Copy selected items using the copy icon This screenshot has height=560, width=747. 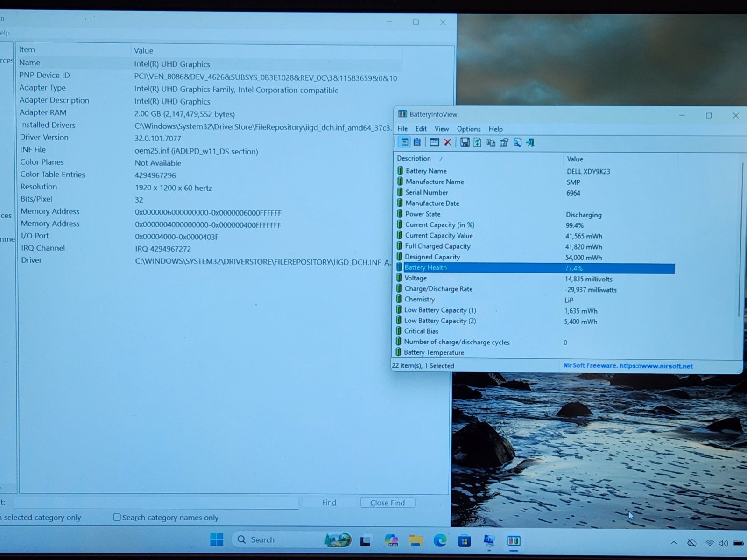[x=491, y=142]
